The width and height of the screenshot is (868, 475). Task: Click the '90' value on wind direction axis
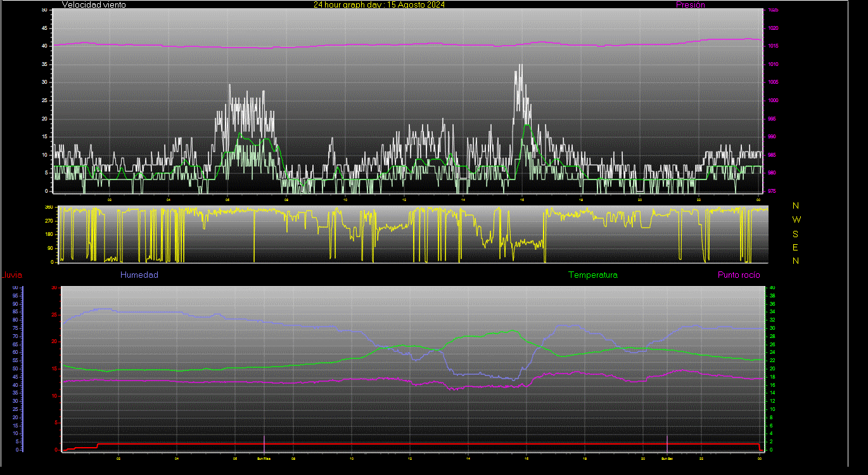pyautogui.click(x=49, y=248)
